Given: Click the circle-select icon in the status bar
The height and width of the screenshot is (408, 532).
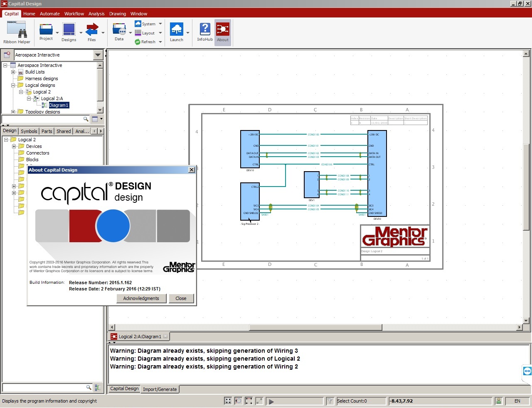Looking at the screenshot, I should [x=238, y=401].
